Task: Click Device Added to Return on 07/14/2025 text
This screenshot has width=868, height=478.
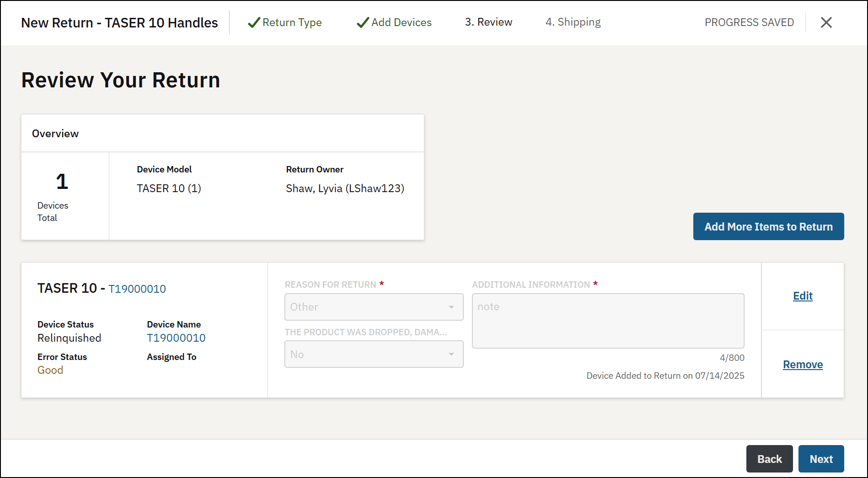Action: (665, 376)
